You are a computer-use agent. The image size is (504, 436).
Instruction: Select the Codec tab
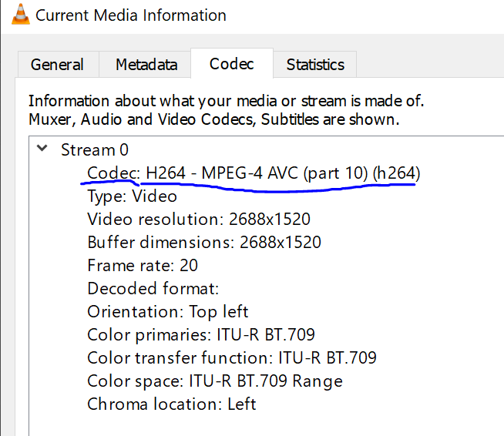pyautogui.click(x=231, y=63)
